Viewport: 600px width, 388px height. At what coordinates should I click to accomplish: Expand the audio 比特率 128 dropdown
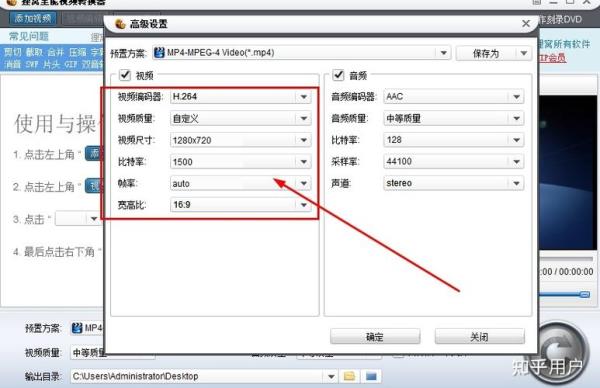click(x=453, y=140)
